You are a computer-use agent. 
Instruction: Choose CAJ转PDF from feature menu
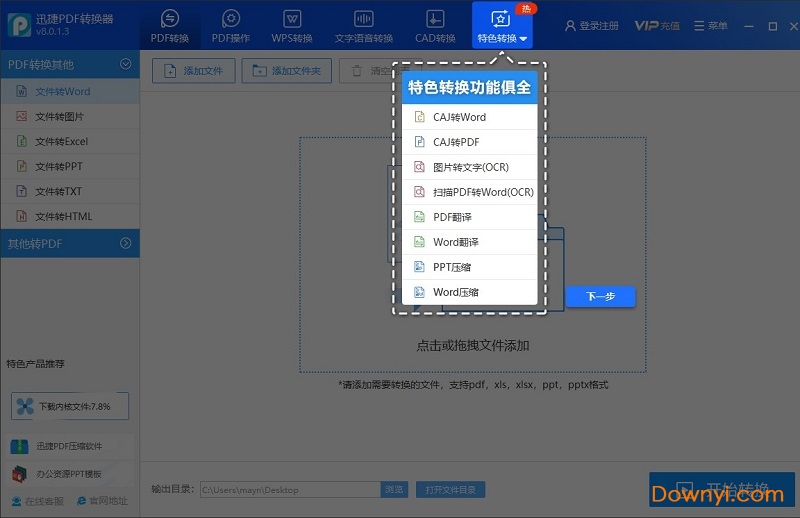point(469,142)
